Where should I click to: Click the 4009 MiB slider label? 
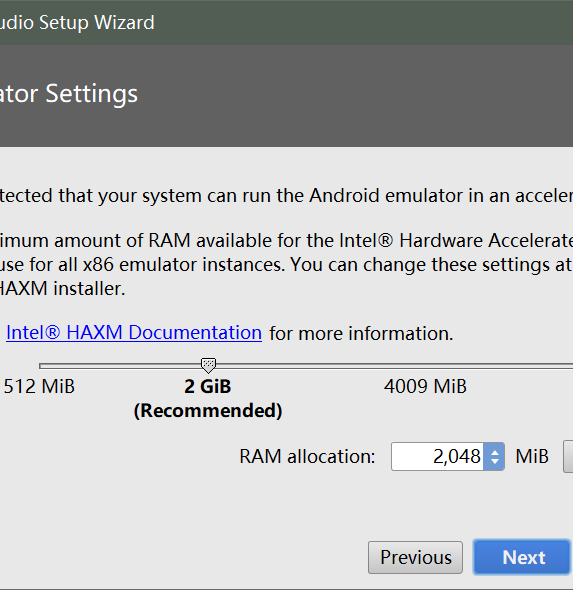(425, 386)
